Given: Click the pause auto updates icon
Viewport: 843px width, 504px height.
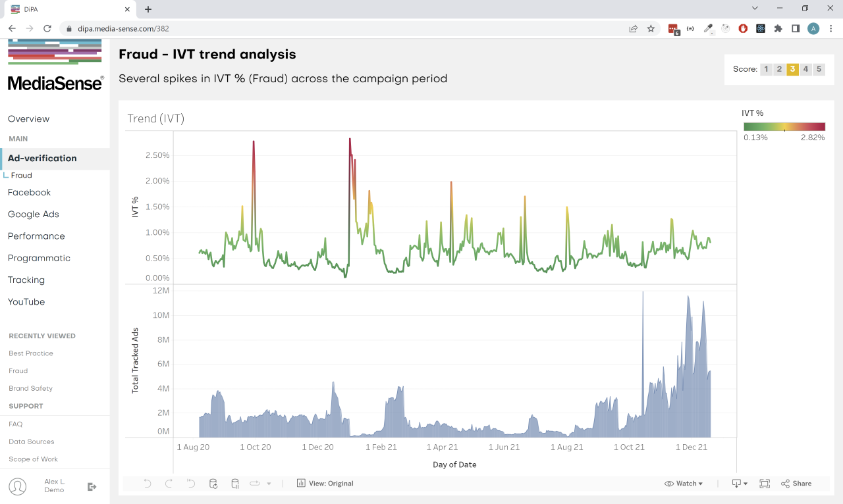Looking at the screenshot, I should coord(235,484).
